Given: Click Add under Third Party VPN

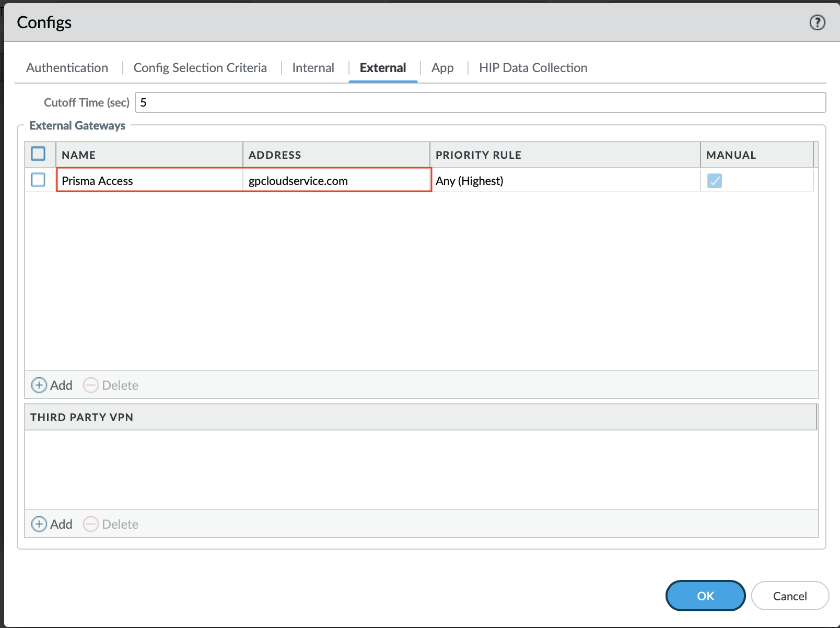Looking at the screenshot, I should 52,524.
